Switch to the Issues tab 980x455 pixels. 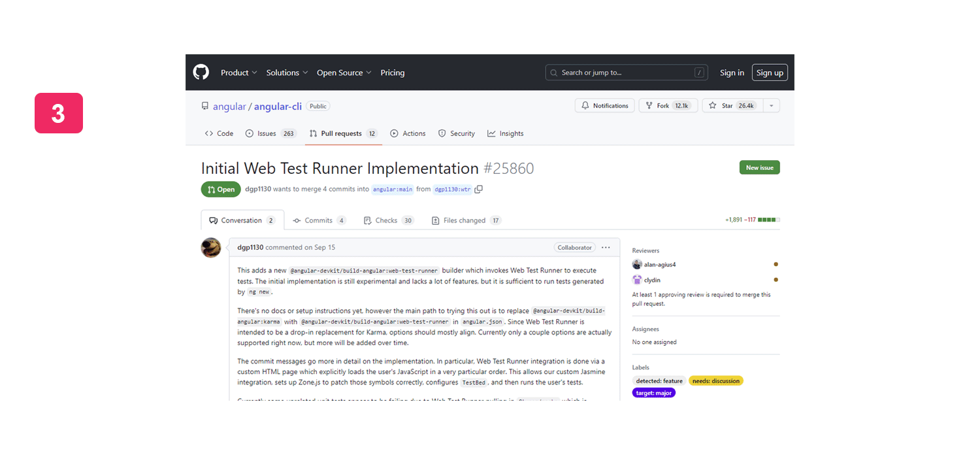[271, 133]
